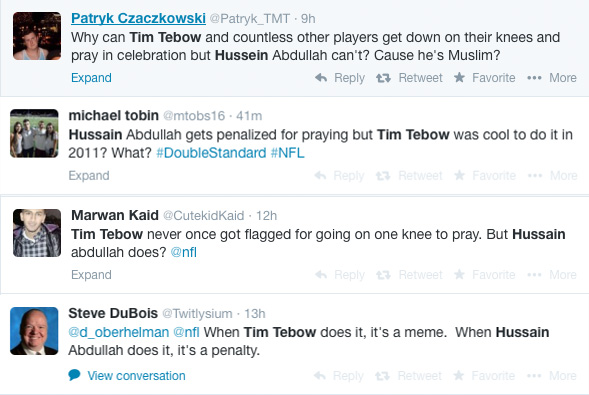The image size is (589, 395).
Task: Expand michael tobin's tweet
Action: tap(89, 175)
